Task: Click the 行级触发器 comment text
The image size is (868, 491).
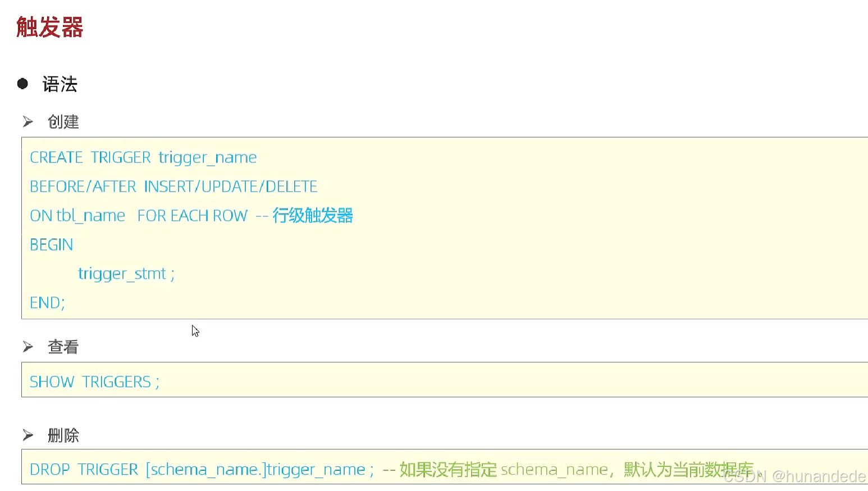Action: click(x=313, y=215)
